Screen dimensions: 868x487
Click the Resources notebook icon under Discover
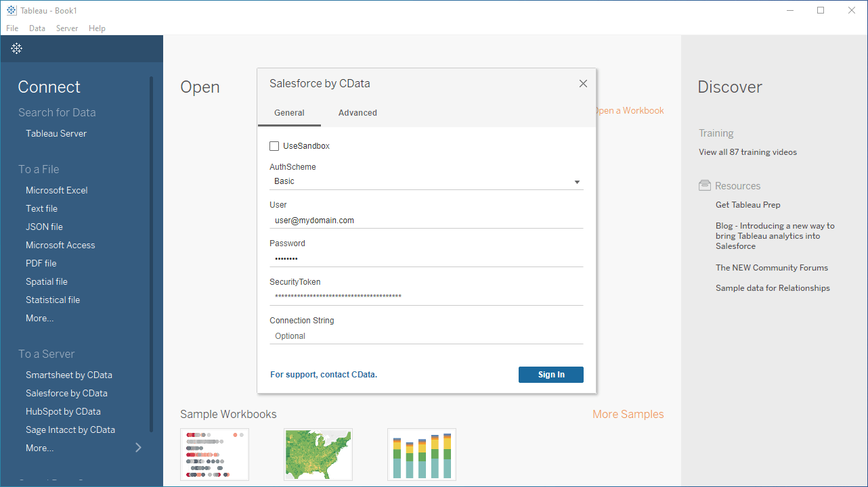point(703,185)
